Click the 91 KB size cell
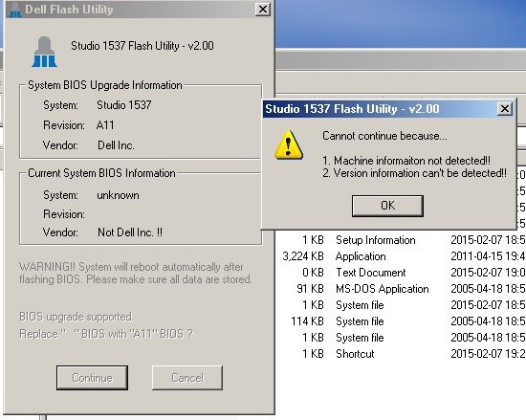The image size is (526, 420). [x=310, y=289]
